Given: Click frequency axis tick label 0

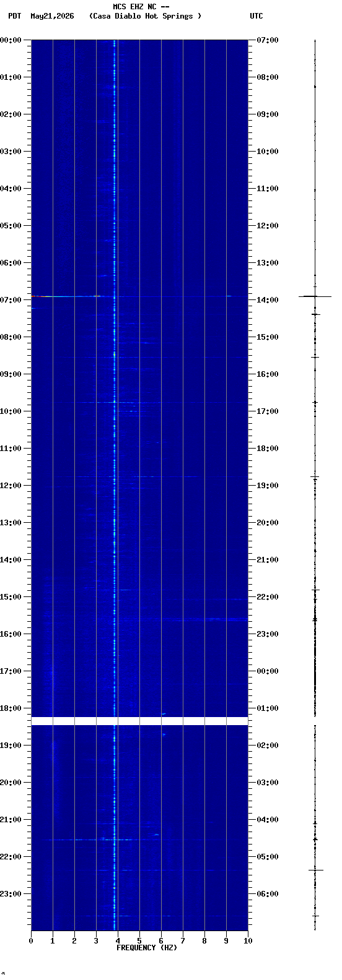Looking at the screenshot, I should 31,941.
